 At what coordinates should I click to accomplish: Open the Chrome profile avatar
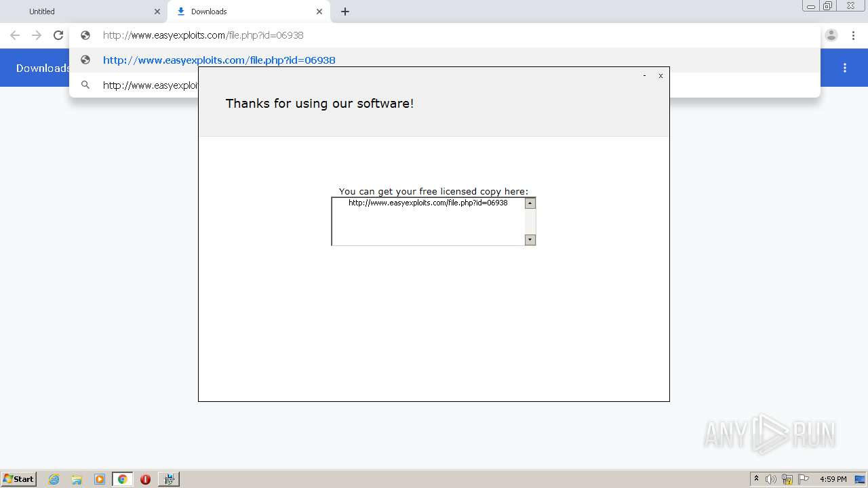tap(831, 35)
